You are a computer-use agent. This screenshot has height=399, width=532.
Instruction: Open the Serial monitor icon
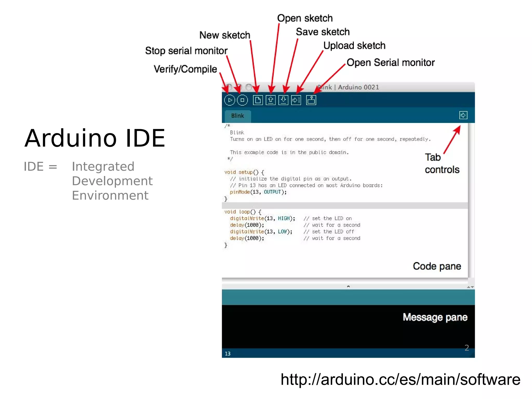(x=311, y=100)
